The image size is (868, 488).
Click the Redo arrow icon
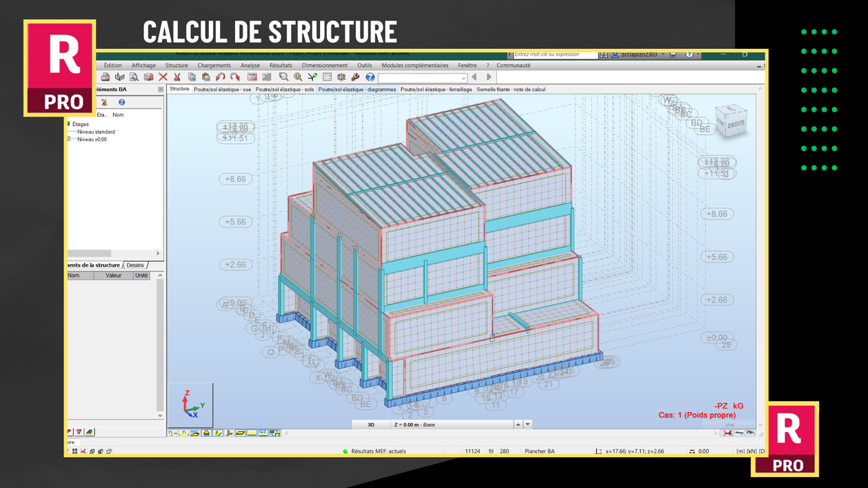pyautogui.click(x=235, y=77)
